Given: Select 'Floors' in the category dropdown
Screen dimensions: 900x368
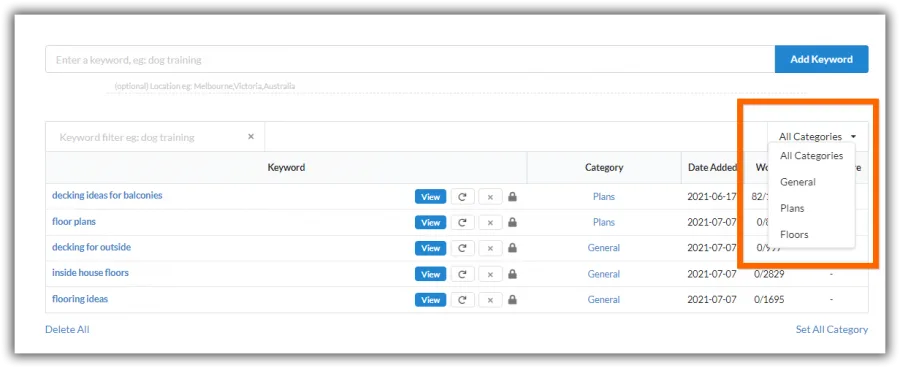Looking at the screenshot, I should [794, 234].
